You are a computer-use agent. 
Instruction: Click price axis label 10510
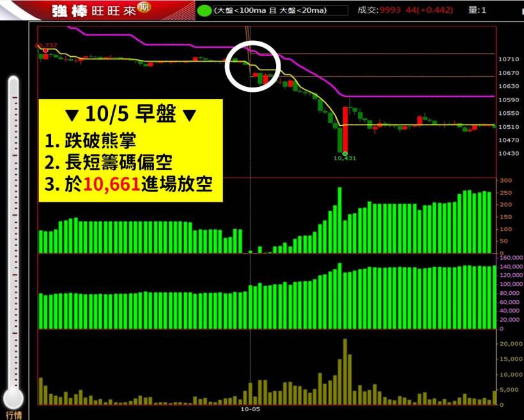tap(509, 127)
